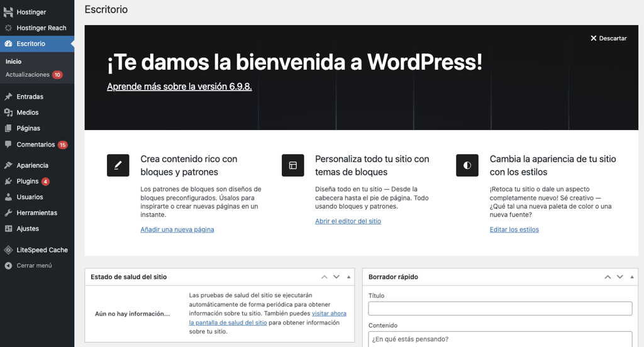Image resolution: width=644 pixels, height=347 pixels.
Task: Collapse the Estado de salud del sitio panel
Action: (x=348, y=277)
